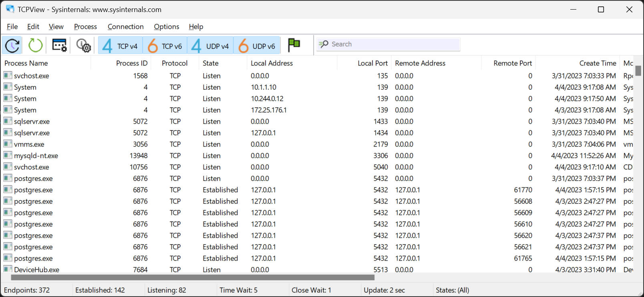
Task: Click the Listening: 82 status entry
Action: pos(167,290)
